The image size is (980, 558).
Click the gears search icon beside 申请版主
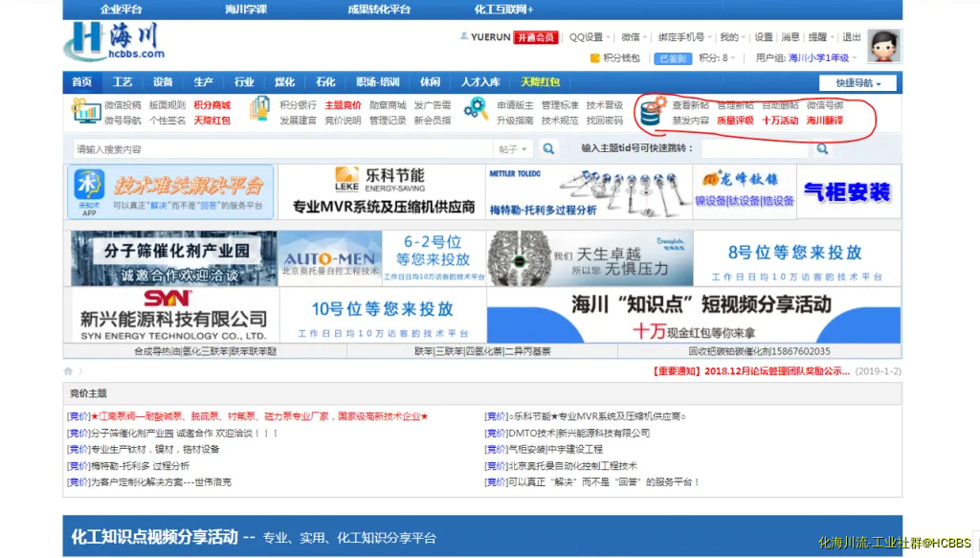476,109
